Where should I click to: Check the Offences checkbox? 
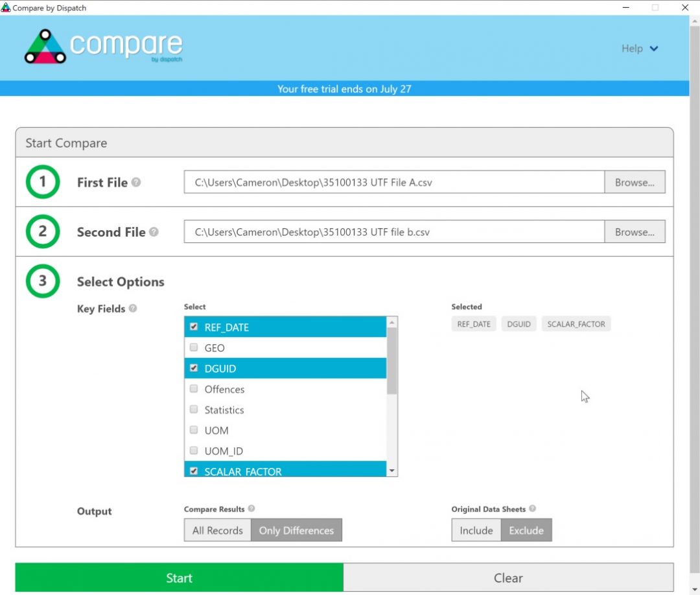[x=193, y=389]
